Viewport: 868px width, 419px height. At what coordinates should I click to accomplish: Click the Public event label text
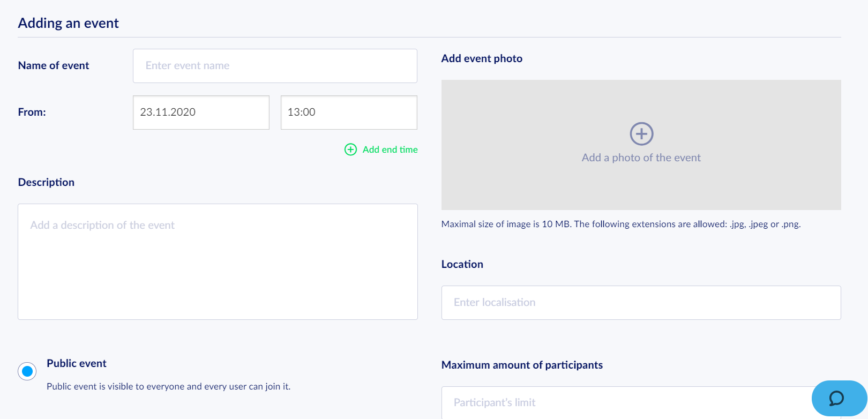tap(77, 363)
